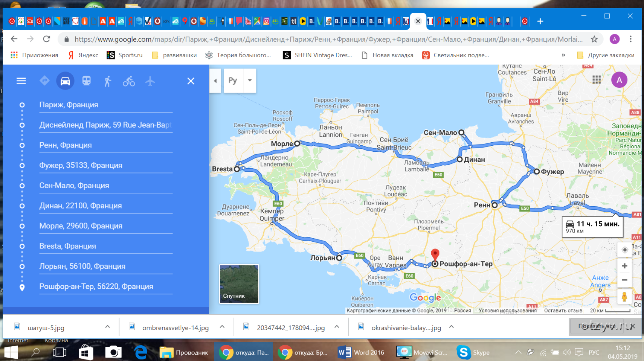Click the Россия link on the map footer
Image resolution: width=644 pixels, height=361 pixels.
coord(462,311)
